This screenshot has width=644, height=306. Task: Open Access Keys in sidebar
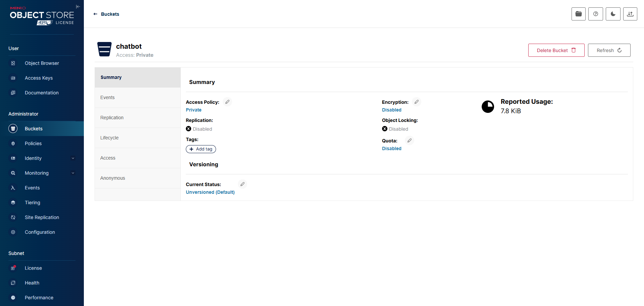coord(39,78)
